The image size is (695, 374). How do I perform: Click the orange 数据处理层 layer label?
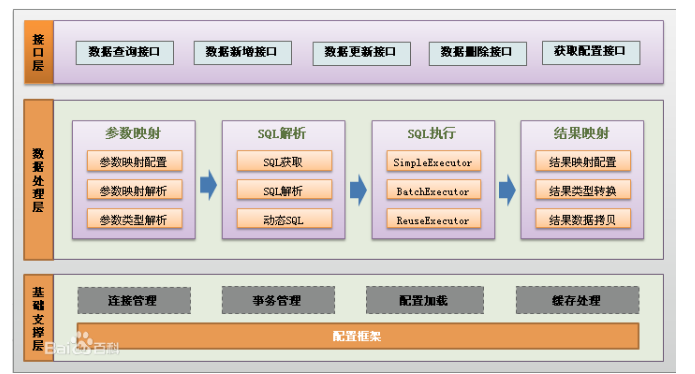(39, 180)
